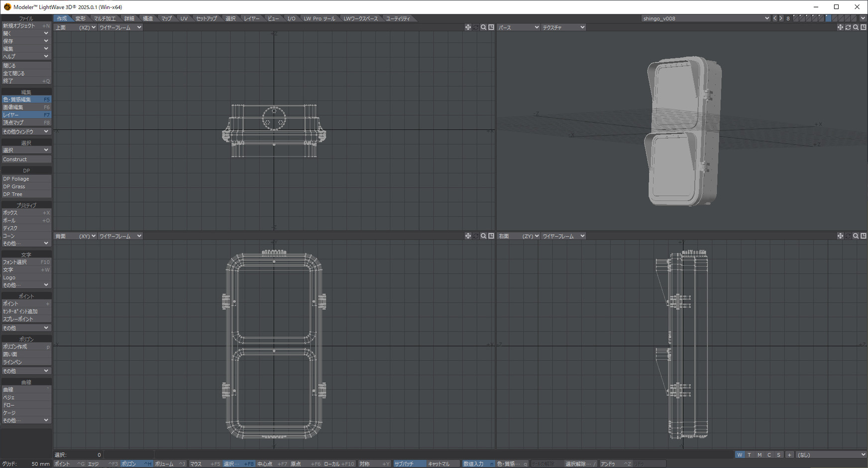This screenshot has height=468, width=868.
Task: Click zoom magnifier in back XY viewport
Action: [483, 236]
